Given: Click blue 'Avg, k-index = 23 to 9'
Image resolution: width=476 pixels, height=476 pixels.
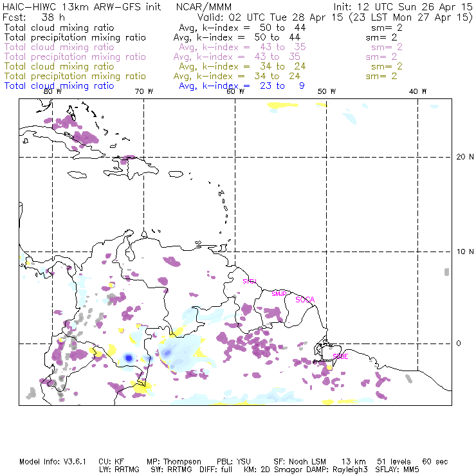Looking at the screenshot, I should (242, 86).
